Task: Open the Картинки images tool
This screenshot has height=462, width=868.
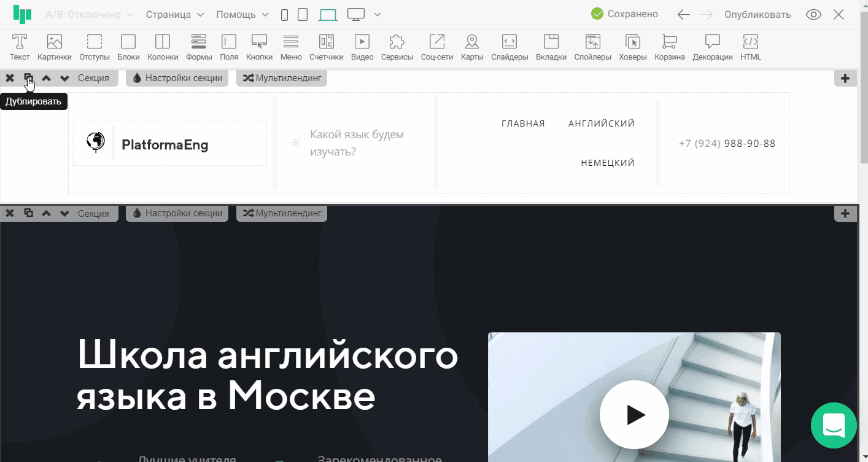Action: pyautogui.click(x=55, y=47)
